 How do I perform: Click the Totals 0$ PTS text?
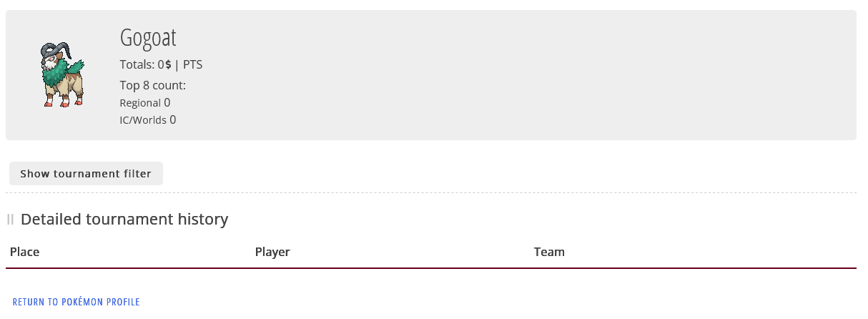pos(162,64)
